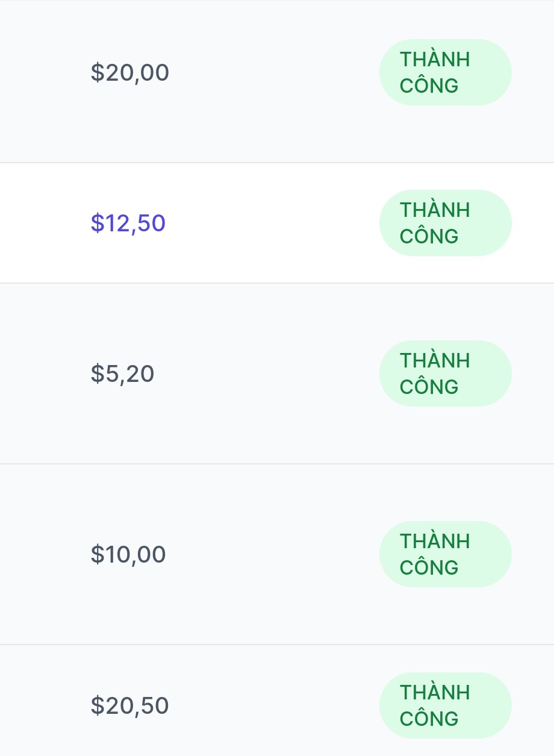Select THÀNH CÔNG badge in $20,50 row
The height and width of the screenshot is (756, 554).
click(445, 705)
